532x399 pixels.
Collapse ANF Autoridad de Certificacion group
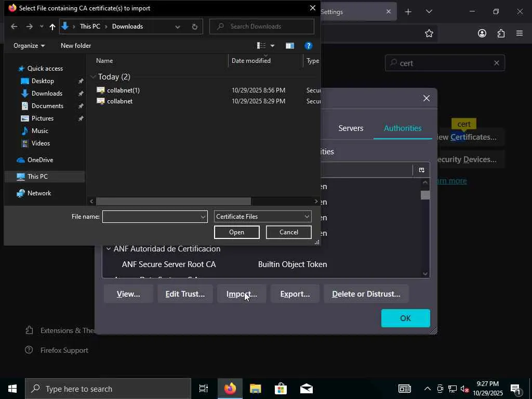click(108, 249)
